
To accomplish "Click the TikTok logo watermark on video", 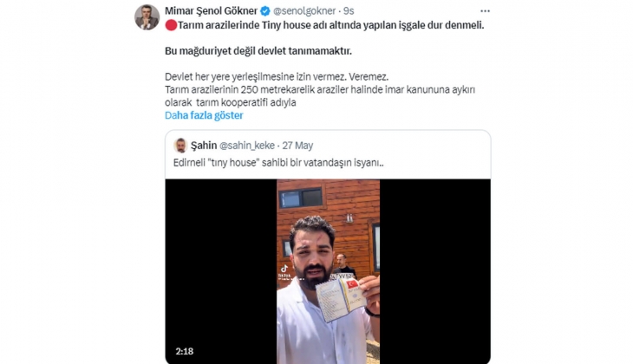I will pyautogui.click(x=284, y=269).
